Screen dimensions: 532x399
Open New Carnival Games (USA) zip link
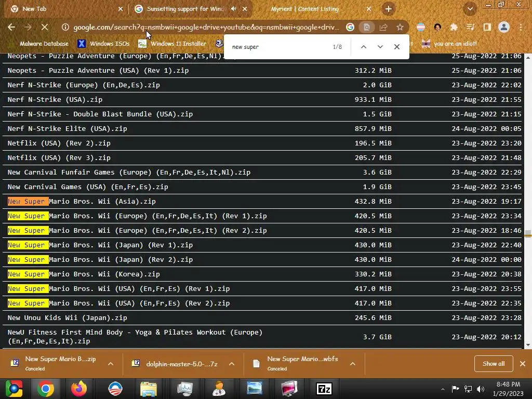tap(88, 187)
